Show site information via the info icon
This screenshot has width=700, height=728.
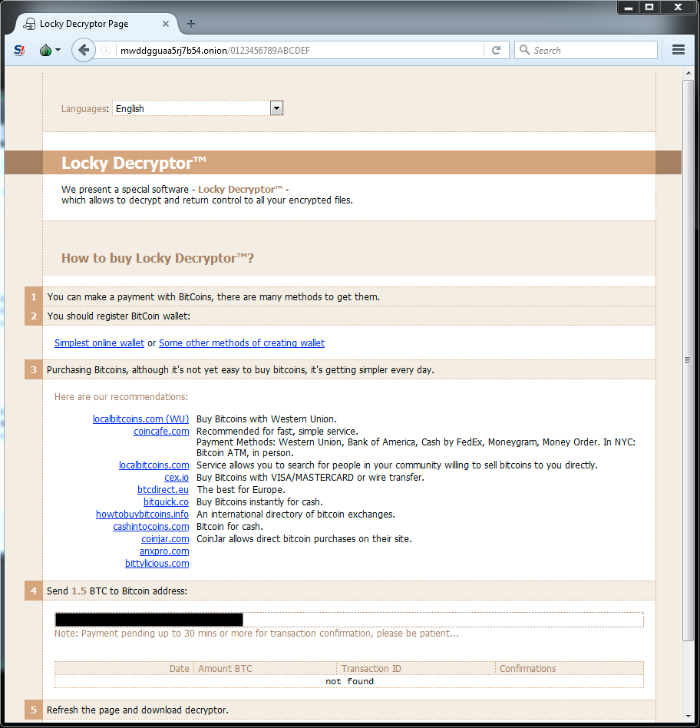point(106,50)
